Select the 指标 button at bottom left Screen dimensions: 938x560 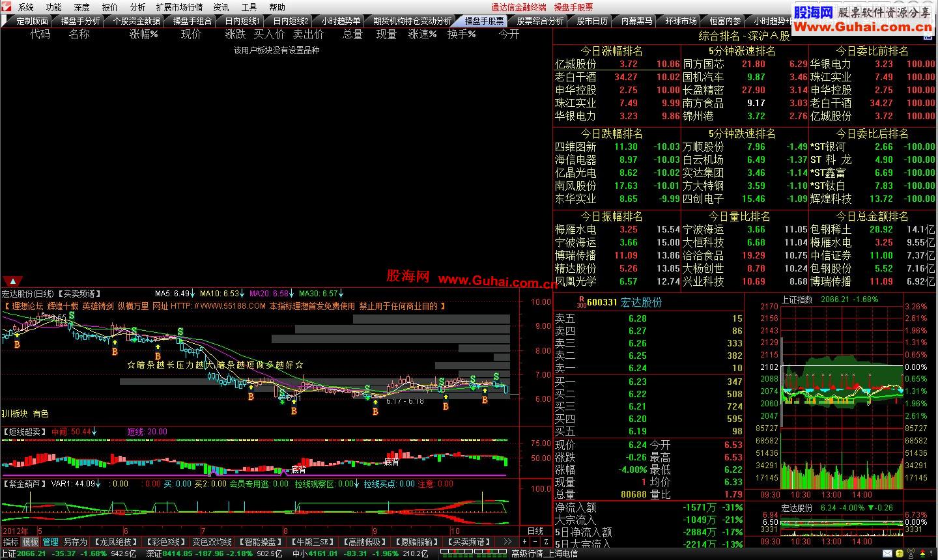click(11, 542)
